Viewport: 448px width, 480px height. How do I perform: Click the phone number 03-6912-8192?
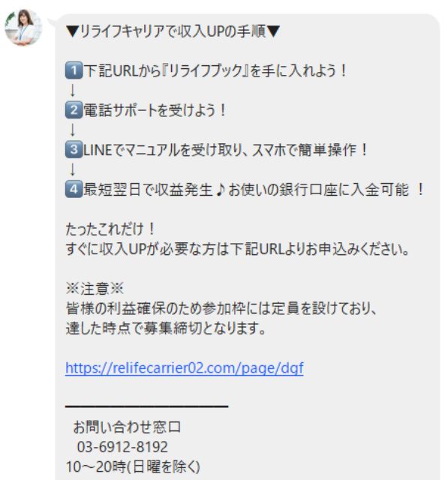point(122,447)
